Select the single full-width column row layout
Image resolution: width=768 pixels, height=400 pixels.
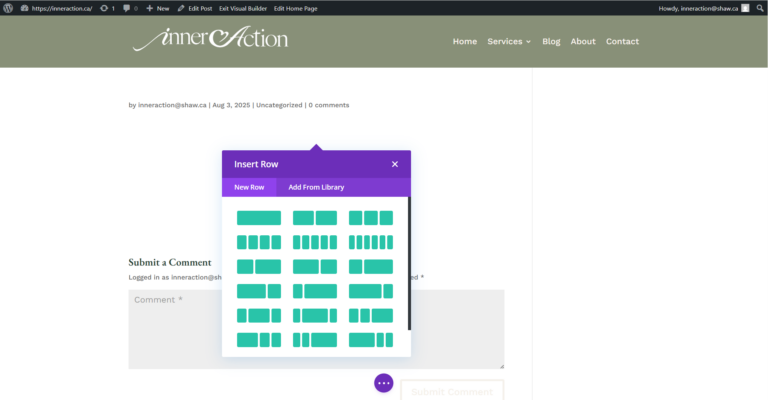coord(259,218)
